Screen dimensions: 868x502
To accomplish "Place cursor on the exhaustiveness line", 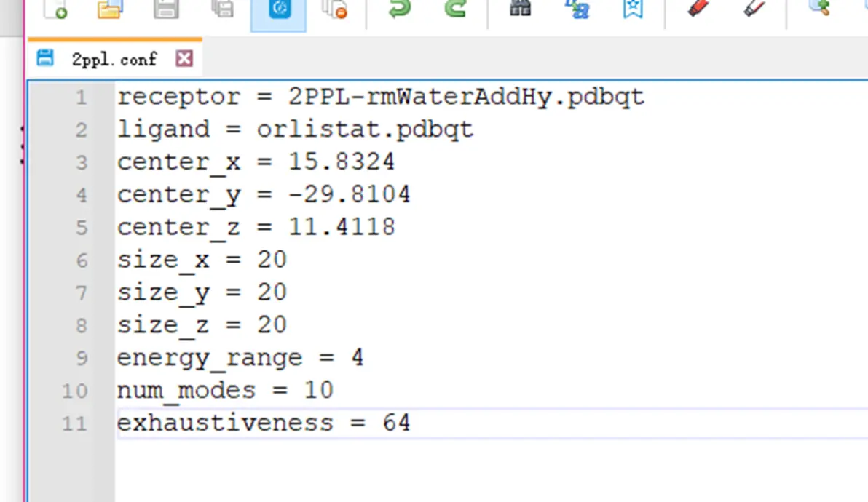I will 262,422.
